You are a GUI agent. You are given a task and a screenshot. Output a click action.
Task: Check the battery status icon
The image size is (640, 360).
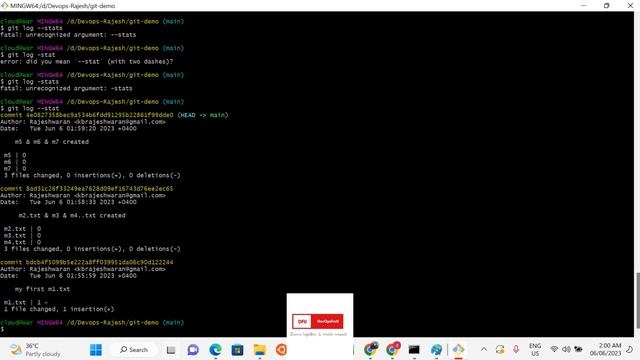[x=578, y=349]
